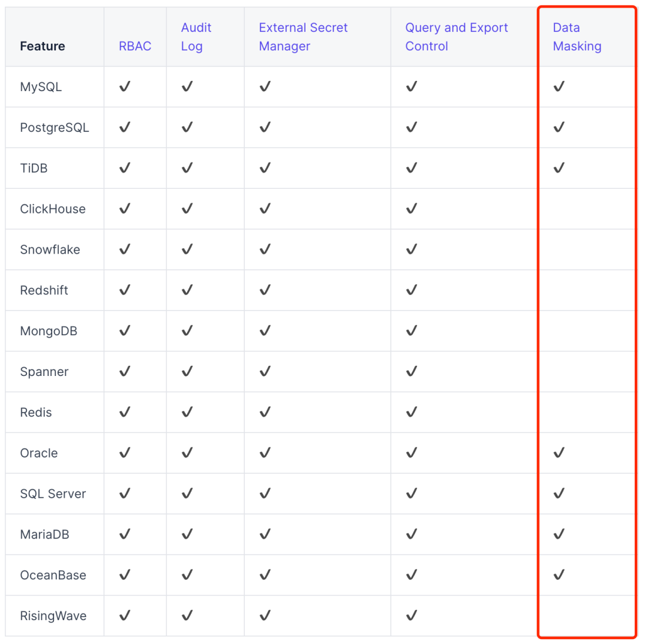This screenshot has height=644, width=648.
Task: Click the Redis RBAC checkmark
Action: [125, 412]
